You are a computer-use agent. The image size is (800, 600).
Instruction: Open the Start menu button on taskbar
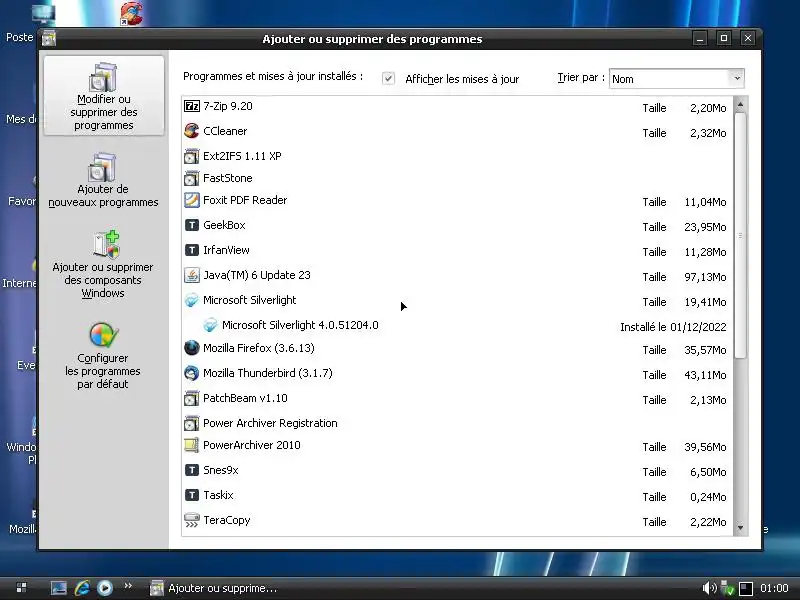21,588
